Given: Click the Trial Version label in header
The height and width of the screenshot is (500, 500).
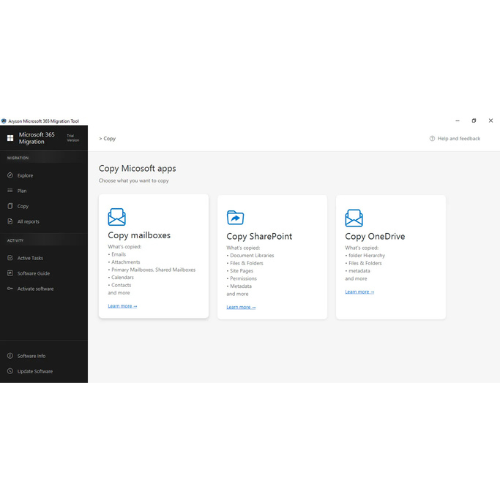Looking at the screenshot, I should (x=73, y=138).
